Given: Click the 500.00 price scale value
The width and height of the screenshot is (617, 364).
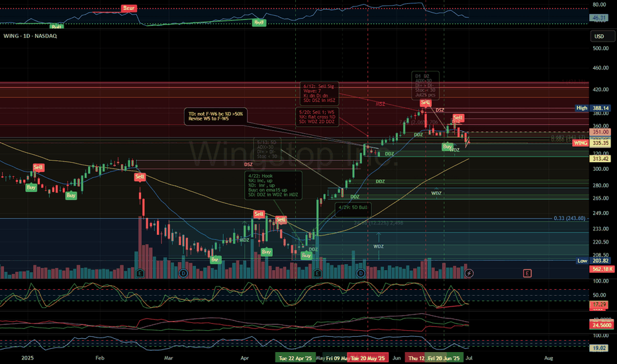Looking at the screenshot, I should tap(600, 48).
